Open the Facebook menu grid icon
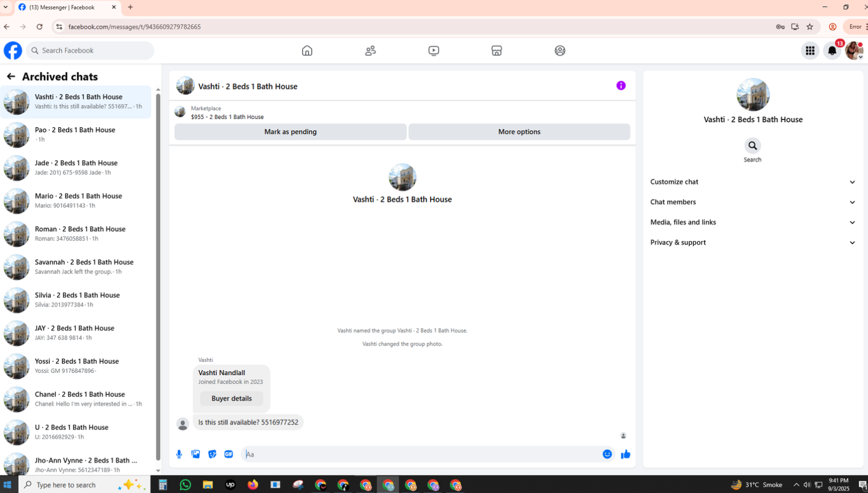The height and width of the screenshot is (493, 868). click(x=810, y=50)
